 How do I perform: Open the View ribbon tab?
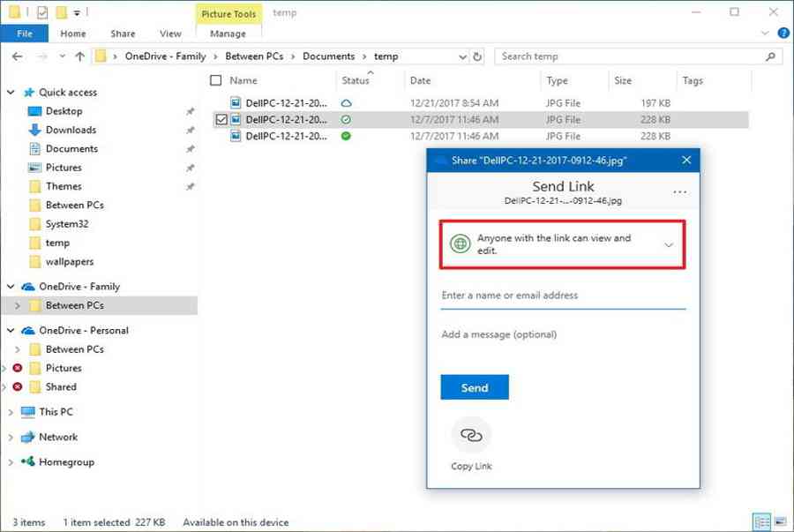point(170,34)
